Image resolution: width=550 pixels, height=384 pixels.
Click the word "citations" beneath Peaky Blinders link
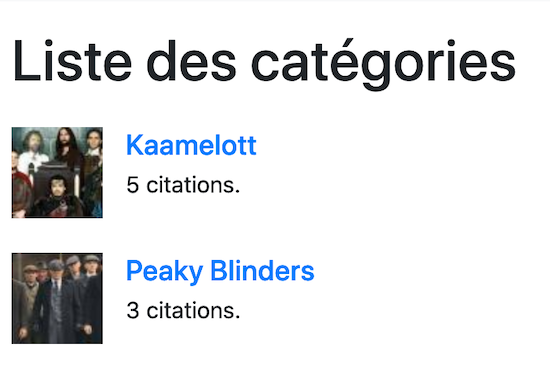(x=190, y=311)
